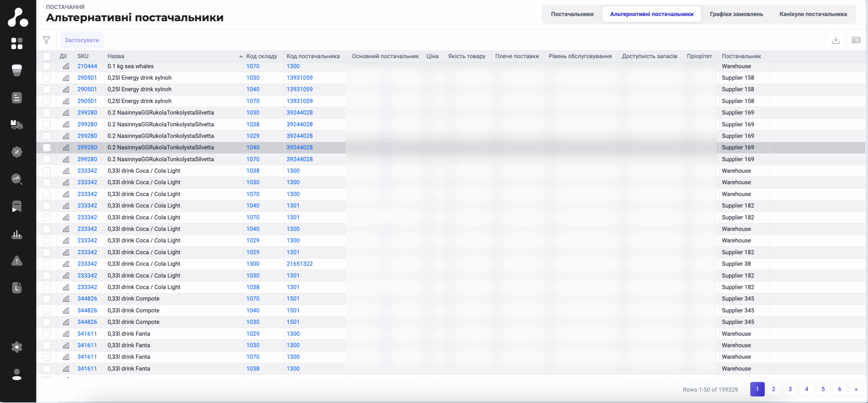Toggle the select-all header checkbox
The width and height of the screenshot is (868, 403).
pyautogui.click(x=47, y=56)
